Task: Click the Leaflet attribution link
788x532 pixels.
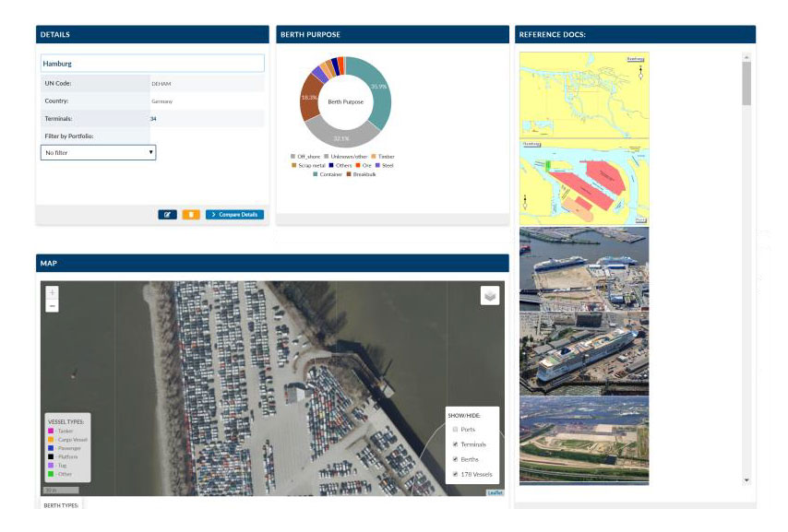Action: 495,493
